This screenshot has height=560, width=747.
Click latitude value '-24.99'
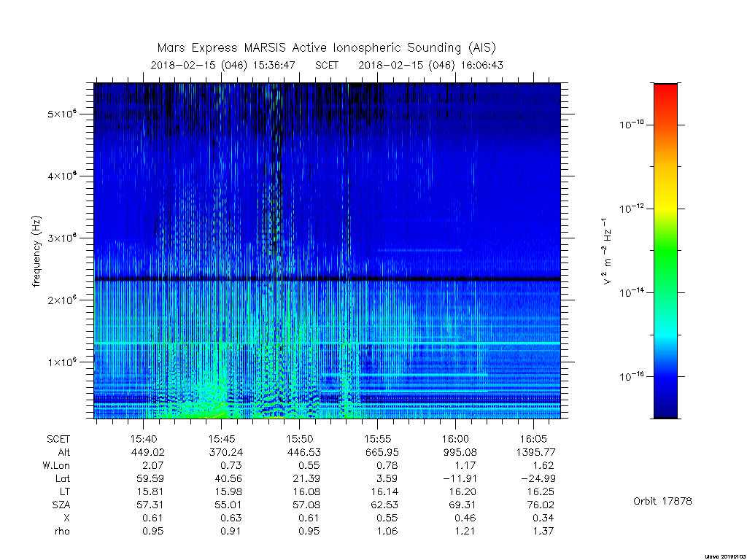537,478
